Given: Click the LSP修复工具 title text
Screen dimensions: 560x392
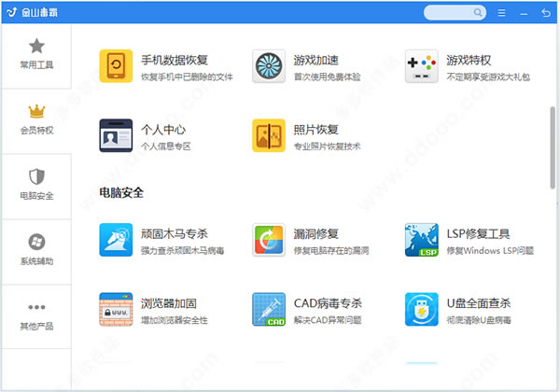Looking at the screenshot, I should point(478,234).
